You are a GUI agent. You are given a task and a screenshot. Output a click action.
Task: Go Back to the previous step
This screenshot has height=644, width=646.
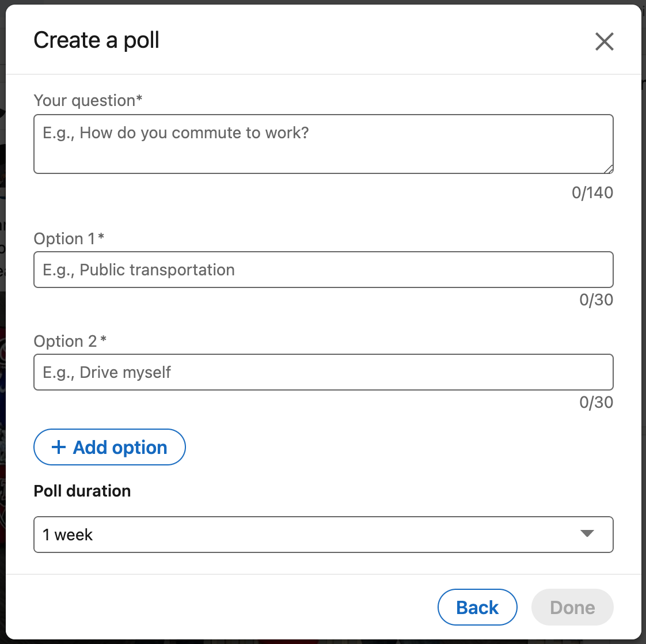click(477, 607)
